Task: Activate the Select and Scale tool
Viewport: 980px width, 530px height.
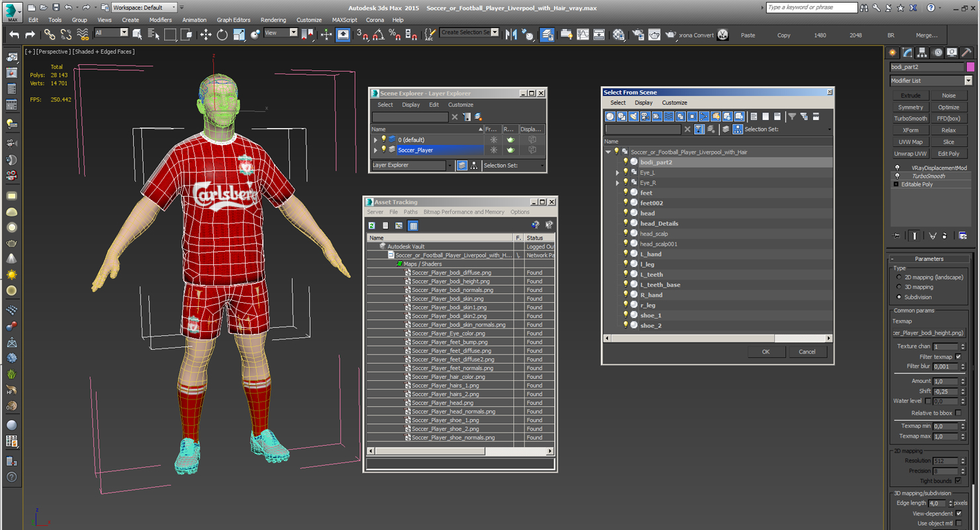Action: (x=239, y=34)
